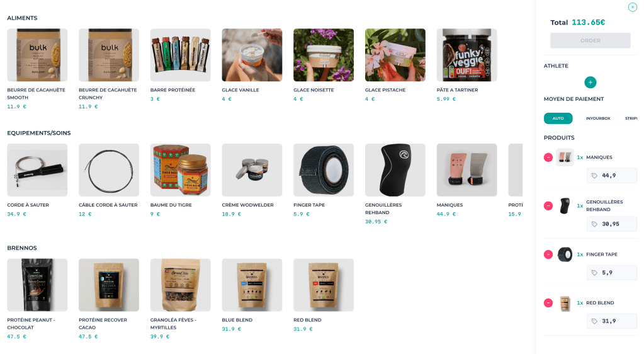Choose the Granoléa Fèves - Myrtilles product
The width and height of the screenshot is (644, 354).
180,285
